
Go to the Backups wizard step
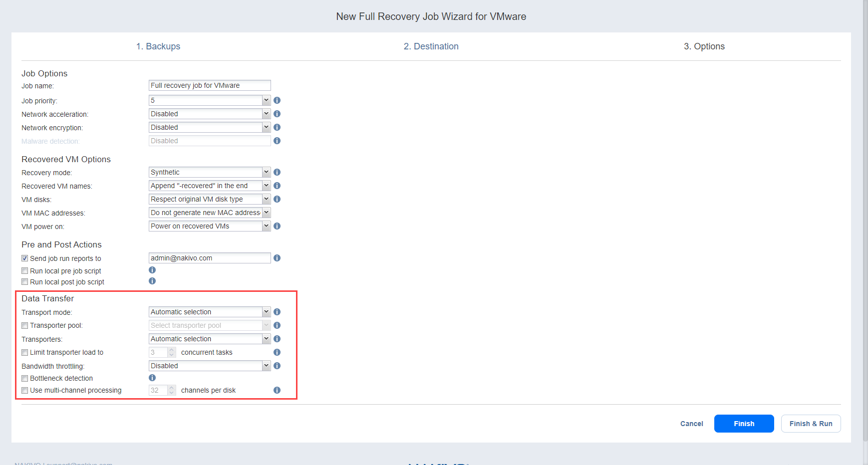[158, 46]
